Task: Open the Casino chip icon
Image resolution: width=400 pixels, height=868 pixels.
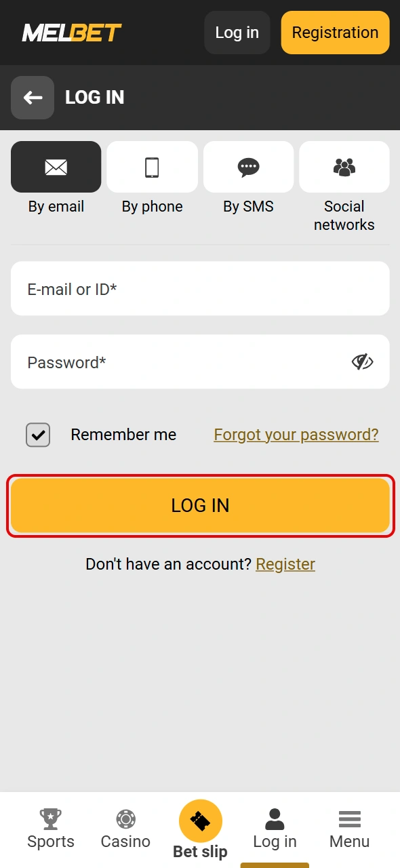Action: pos(125,818)
